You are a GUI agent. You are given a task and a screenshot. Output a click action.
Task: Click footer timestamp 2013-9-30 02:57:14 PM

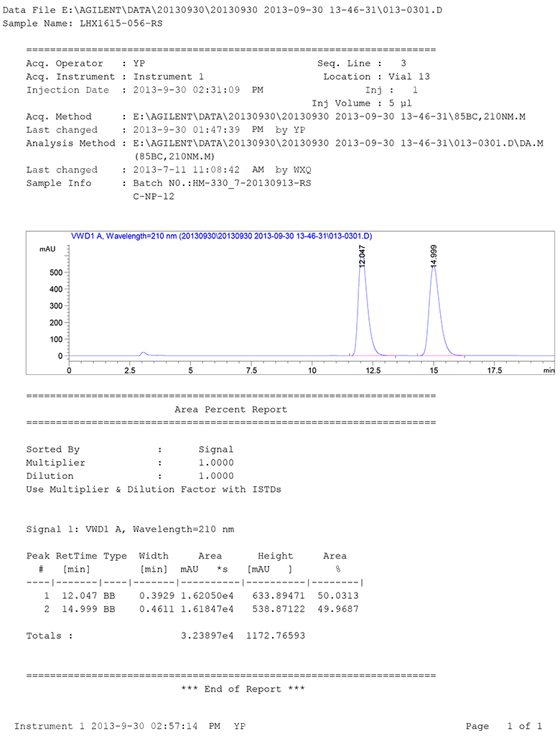coord(156,726)
